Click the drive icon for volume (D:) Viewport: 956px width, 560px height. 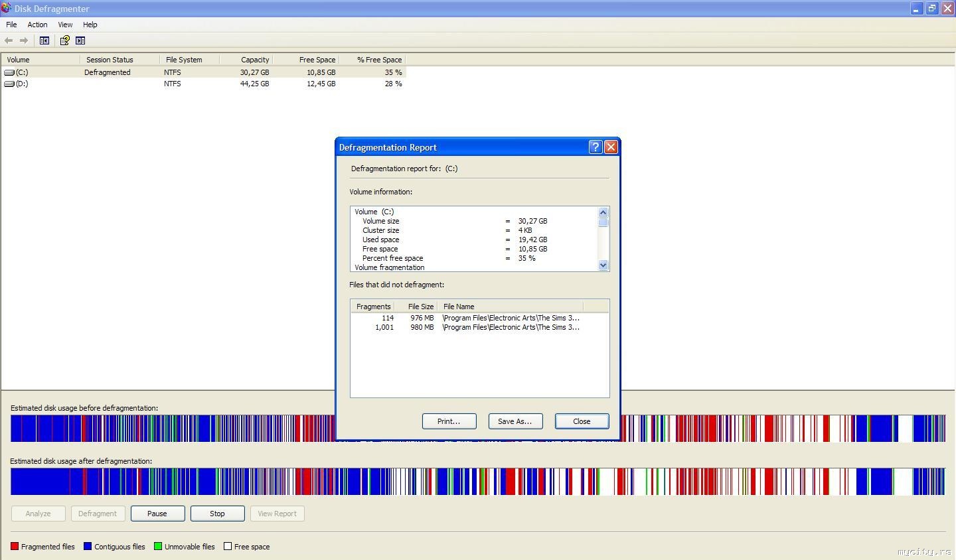pos(9,84)
